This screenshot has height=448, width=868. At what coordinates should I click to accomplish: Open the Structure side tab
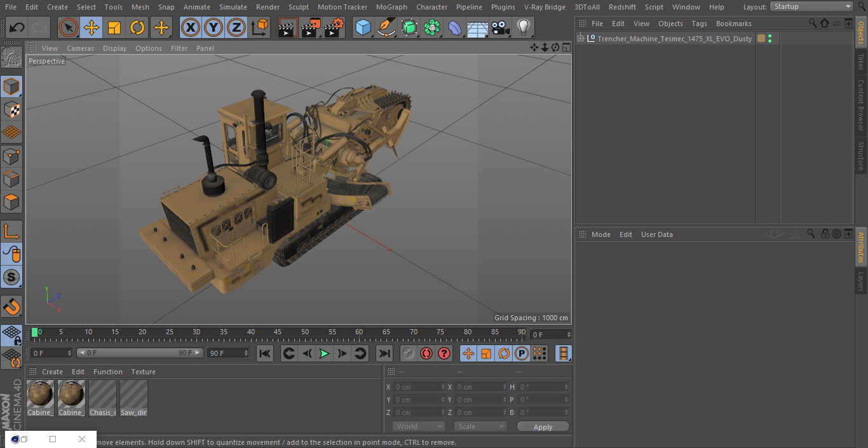coord(861,156)
